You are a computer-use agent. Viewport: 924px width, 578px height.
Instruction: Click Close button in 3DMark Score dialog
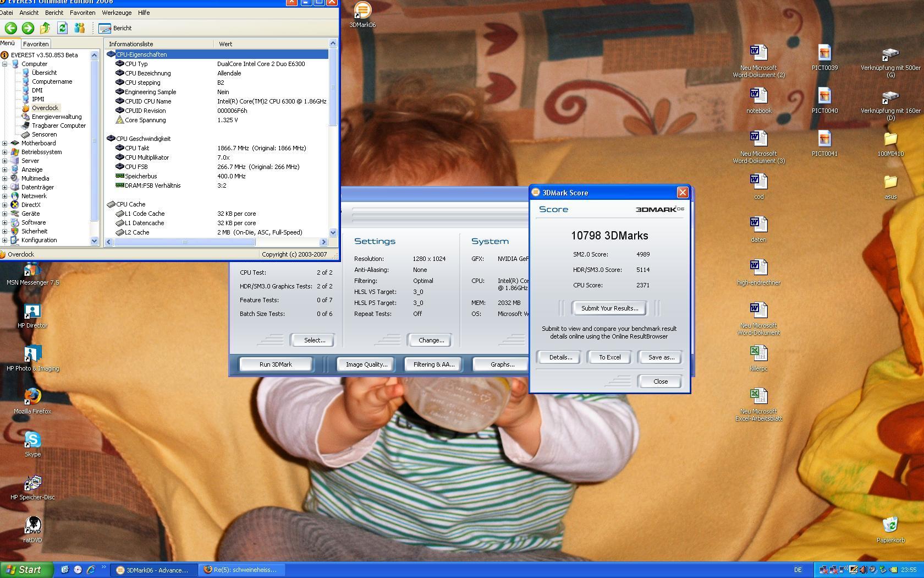[660, 381]
